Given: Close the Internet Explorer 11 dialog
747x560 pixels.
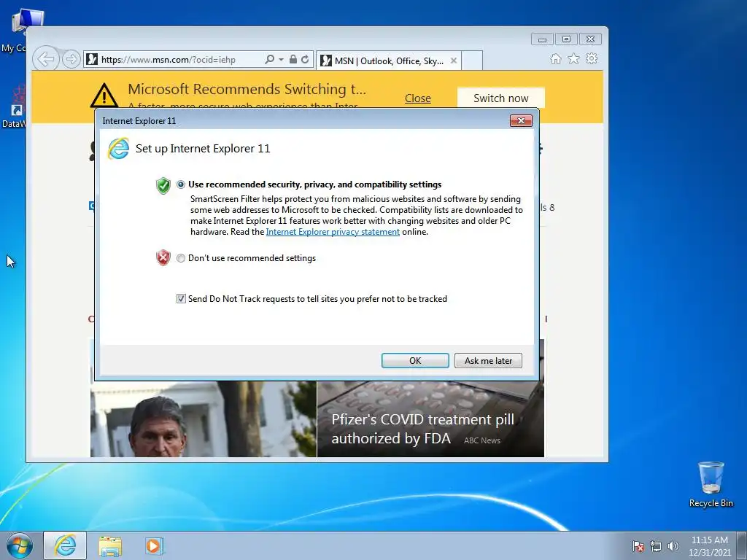Looking at the screenshot, I should pyautogui.click(x=521, y=121).
